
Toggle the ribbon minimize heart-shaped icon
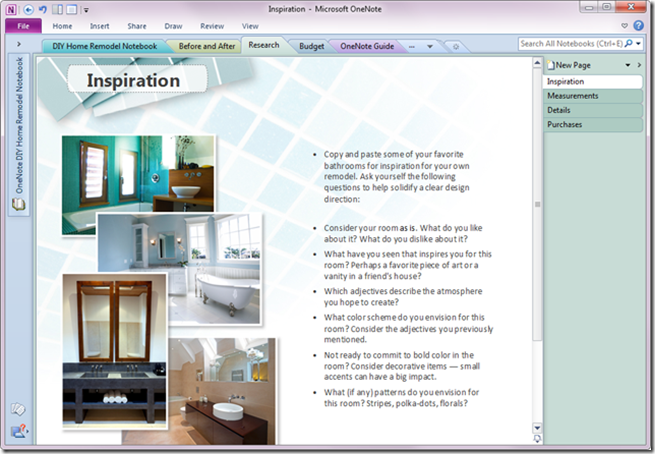point(624,26)
